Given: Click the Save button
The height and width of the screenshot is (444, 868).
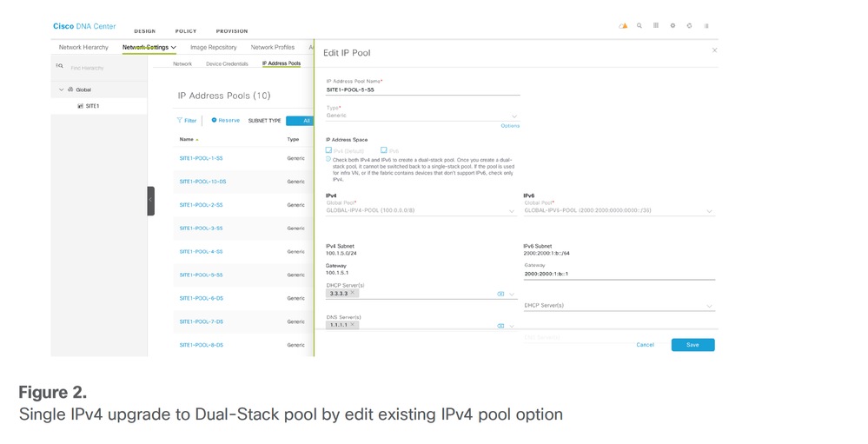Looking at the screenshot, I should click(692, 345).
